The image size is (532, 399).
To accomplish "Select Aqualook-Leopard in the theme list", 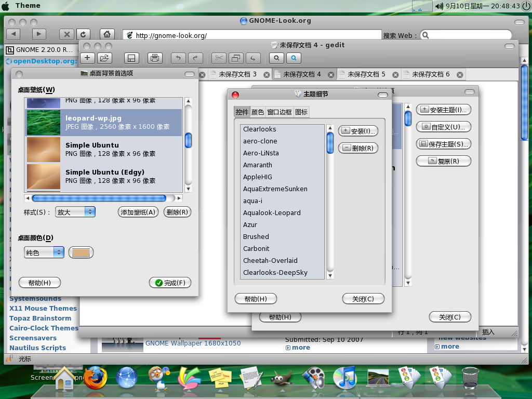I will pos(282,212).
